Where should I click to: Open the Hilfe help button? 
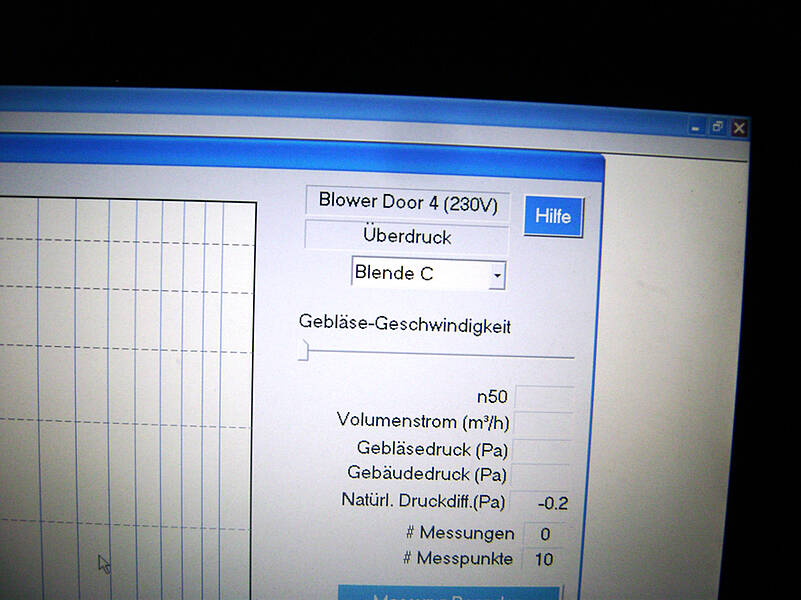(554, 216)
